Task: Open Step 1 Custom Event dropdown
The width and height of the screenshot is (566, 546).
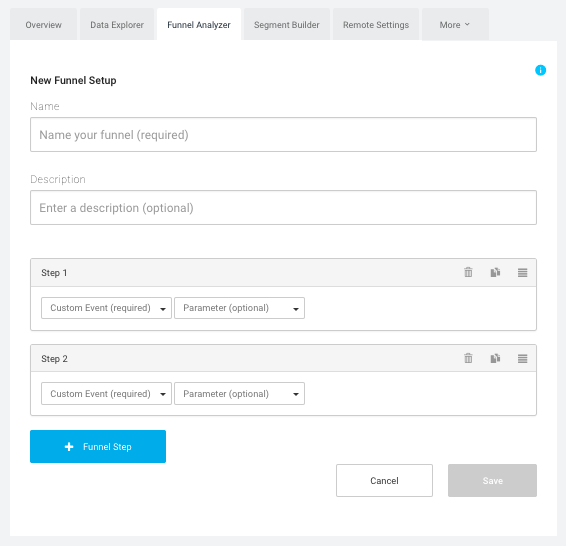Action: click(x=106, y=308)
